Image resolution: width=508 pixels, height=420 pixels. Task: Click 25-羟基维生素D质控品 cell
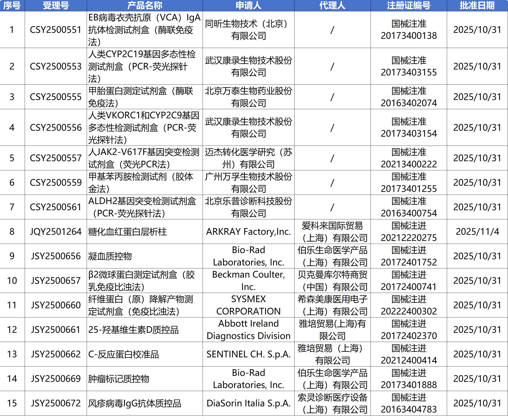(133, 330)
